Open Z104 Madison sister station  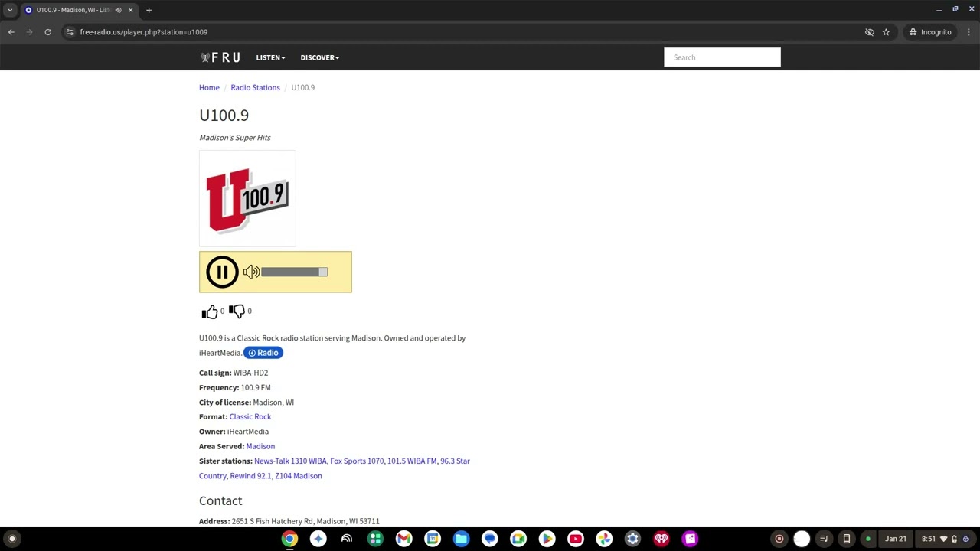[299, 476]
